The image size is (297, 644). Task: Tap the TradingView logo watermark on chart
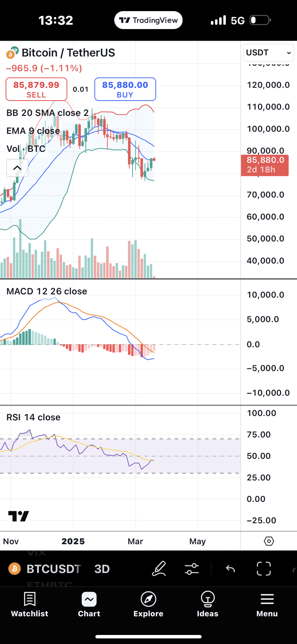[x=18, y=516]
